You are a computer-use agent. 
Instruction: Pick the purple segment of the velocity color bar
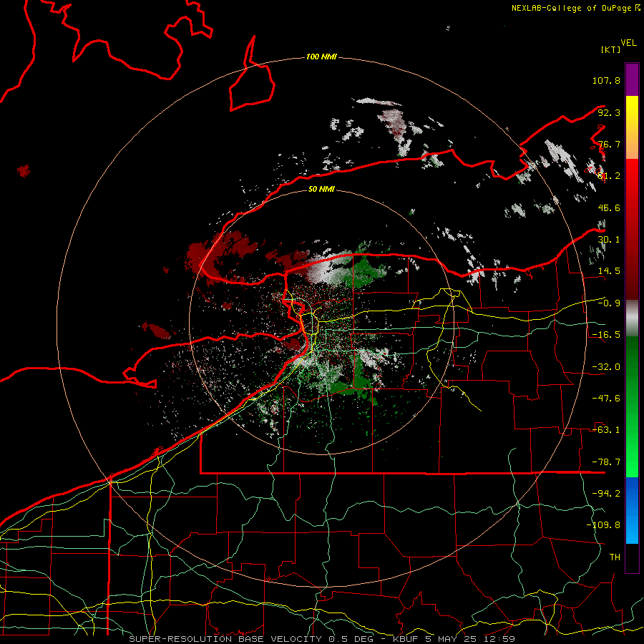pos(632,79)
